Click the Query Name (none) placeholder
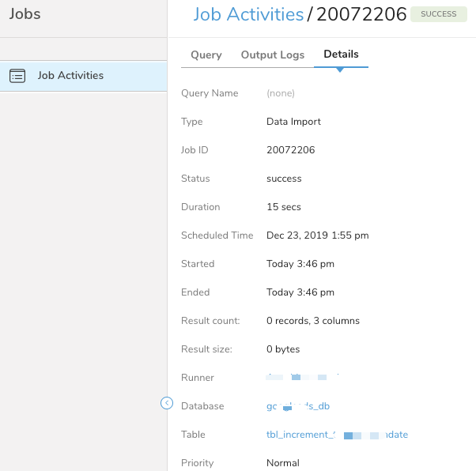 click(x=281, y=93)
